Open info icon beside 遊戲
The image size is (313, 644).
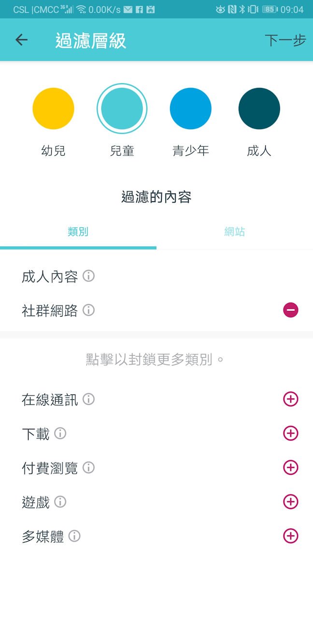[x=60, y=502]
